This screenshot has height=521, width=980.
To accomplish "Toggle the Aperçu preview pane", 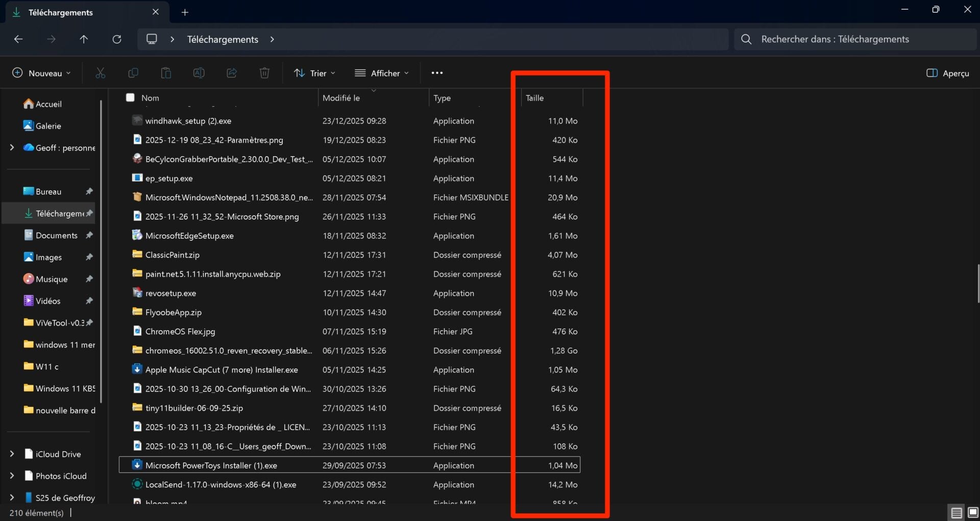I will [x=947, y=73].
